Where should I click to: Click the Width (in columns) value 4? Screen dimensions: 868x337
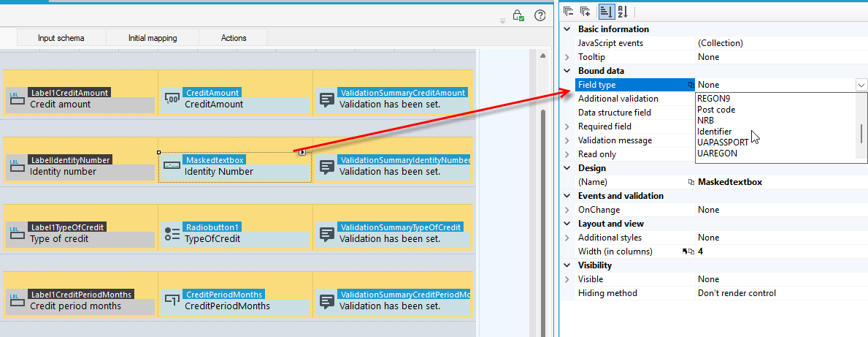(700, 251)
